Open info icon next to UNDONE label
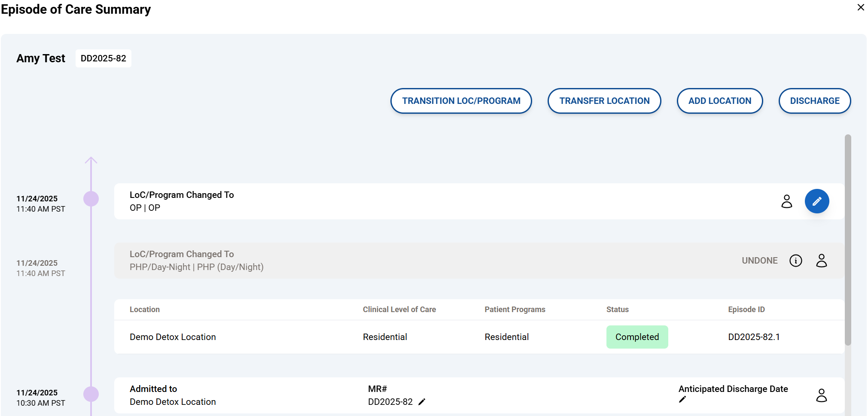 click(795, 261)
